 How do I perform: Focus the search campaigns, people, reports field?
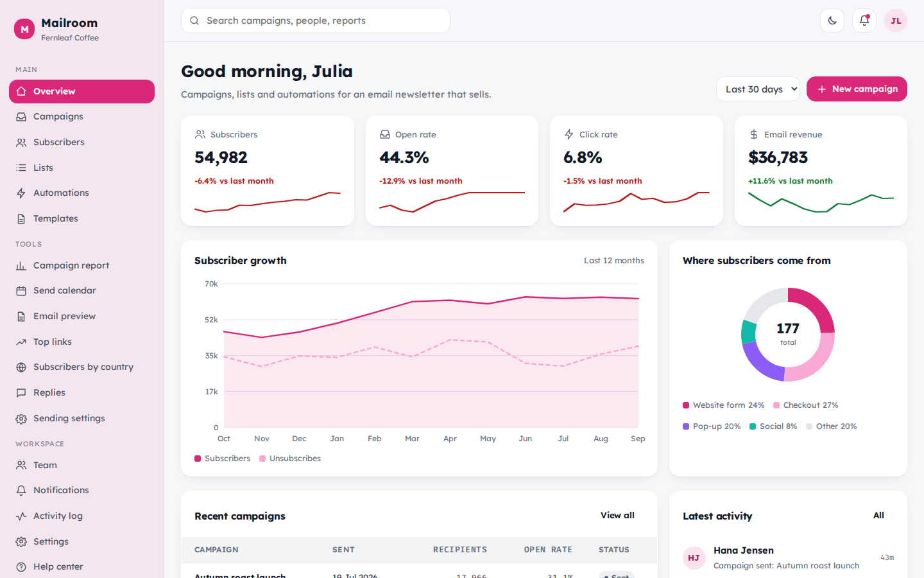pos(316,21)
